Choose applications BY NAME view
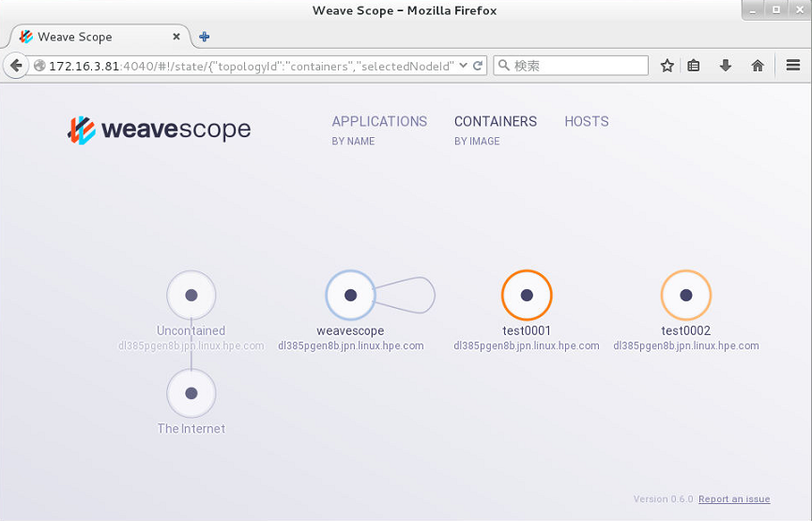 pyautogui.click(x=353, y=142)
